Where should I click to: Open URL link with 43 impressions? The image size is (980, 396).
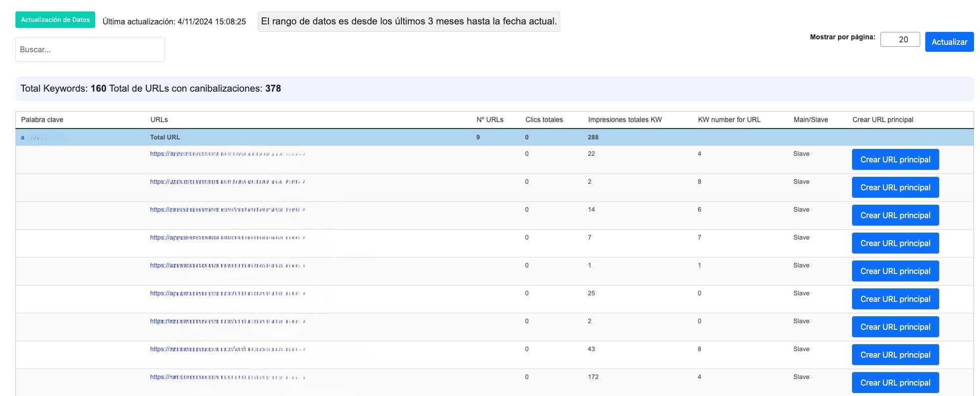(x=228, y=349)
